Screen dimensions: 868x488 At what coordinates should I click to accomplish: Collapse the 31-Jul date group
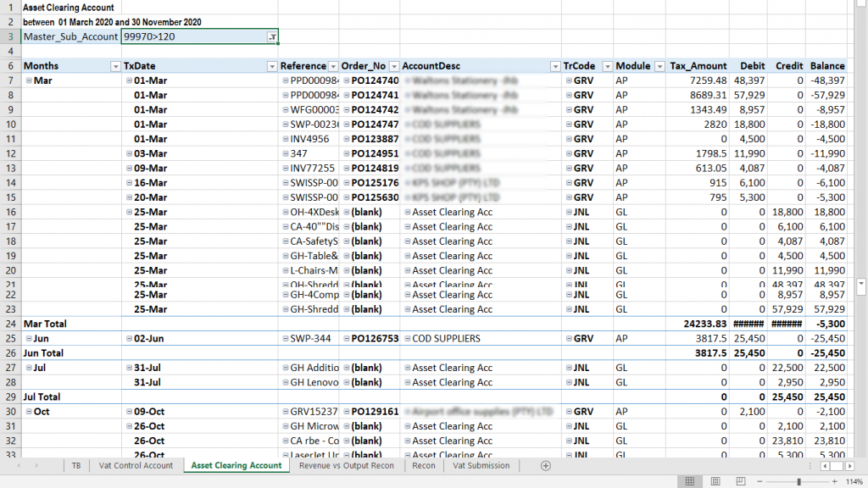(x=129, y=368)
